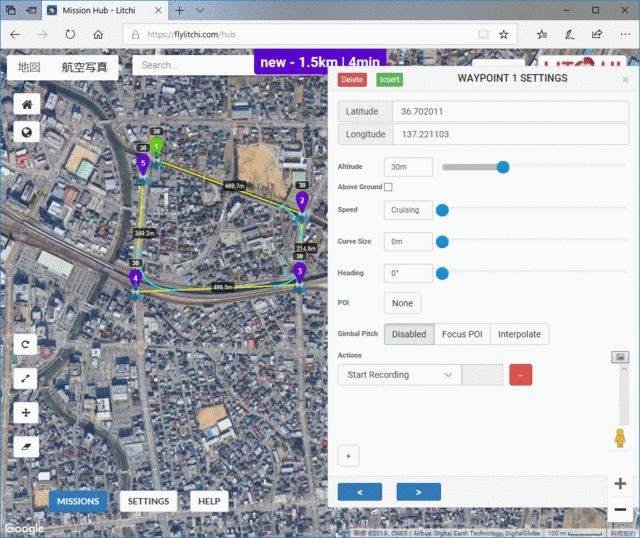Select waypoint 2 purple marker
640x538 pixels.
coord(302,201)
